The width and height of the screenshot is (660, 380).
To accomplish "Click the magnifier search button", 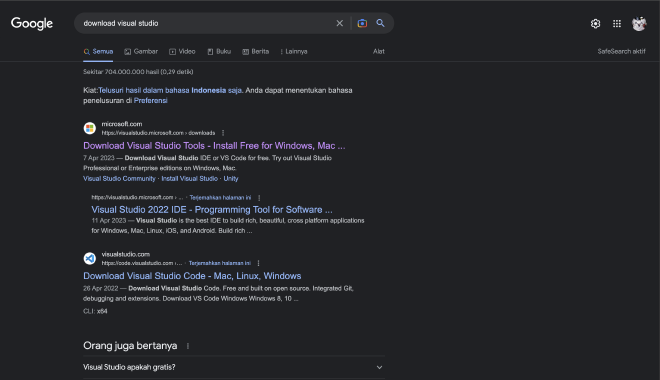I will pyautogui.click(x=380, y=23).
